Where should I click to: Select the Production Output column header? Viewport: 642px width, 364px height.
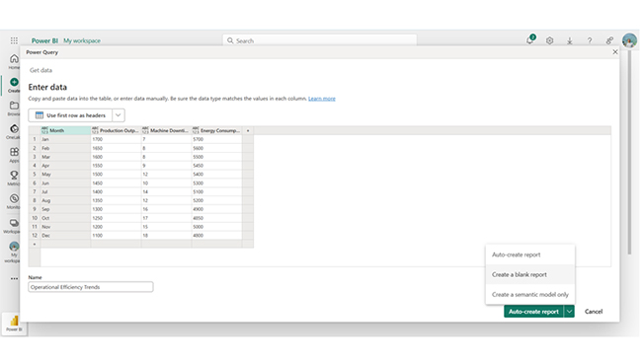(116, 130)
